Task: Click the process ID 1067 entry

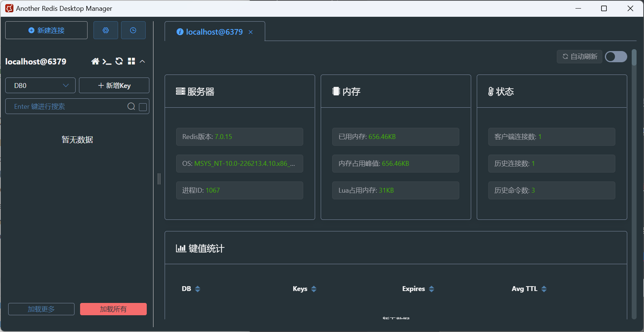Action: [x=239, y=190]
